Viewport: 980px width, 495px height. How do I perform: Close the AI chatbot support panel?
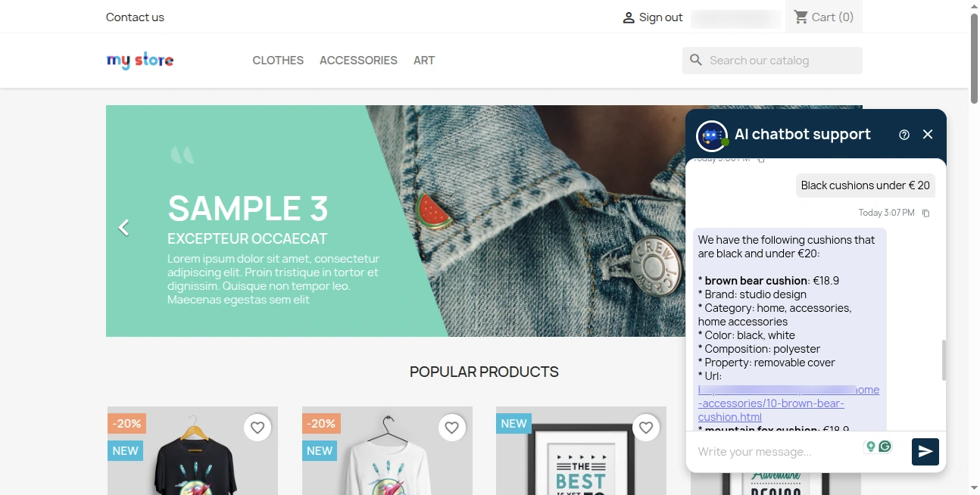point(928,135)
